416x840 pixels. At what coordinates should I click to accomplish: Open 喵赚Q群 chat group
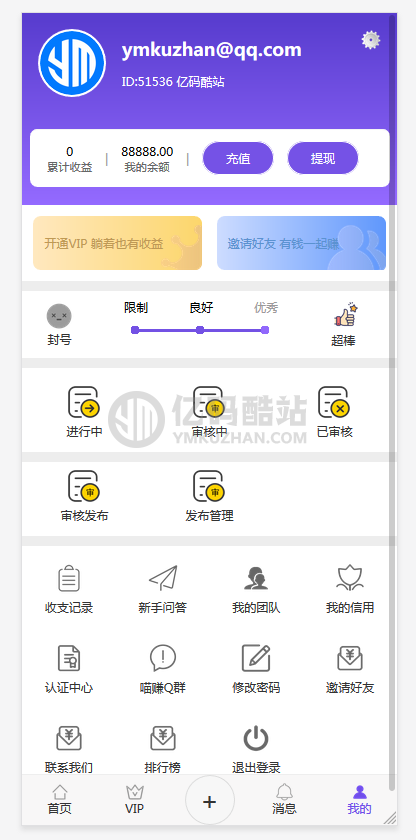(163, 669)
